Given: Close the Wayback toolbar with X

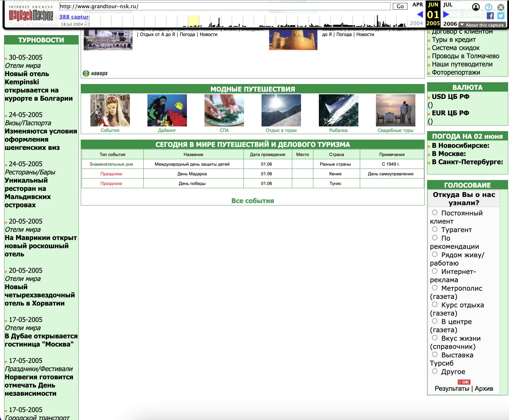Looking at the screenshot, I should pyautogui.click(x=501, y=7).
